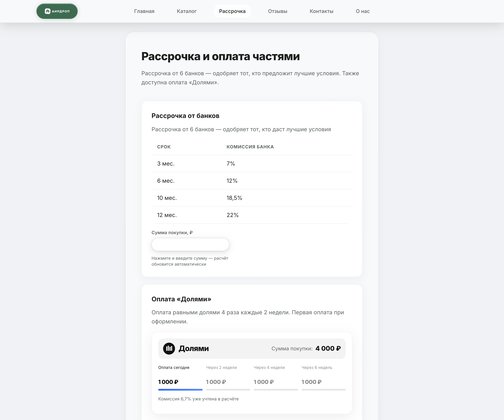
Task: Click the Сумма покупки input field
Action: tap(190, 244)
